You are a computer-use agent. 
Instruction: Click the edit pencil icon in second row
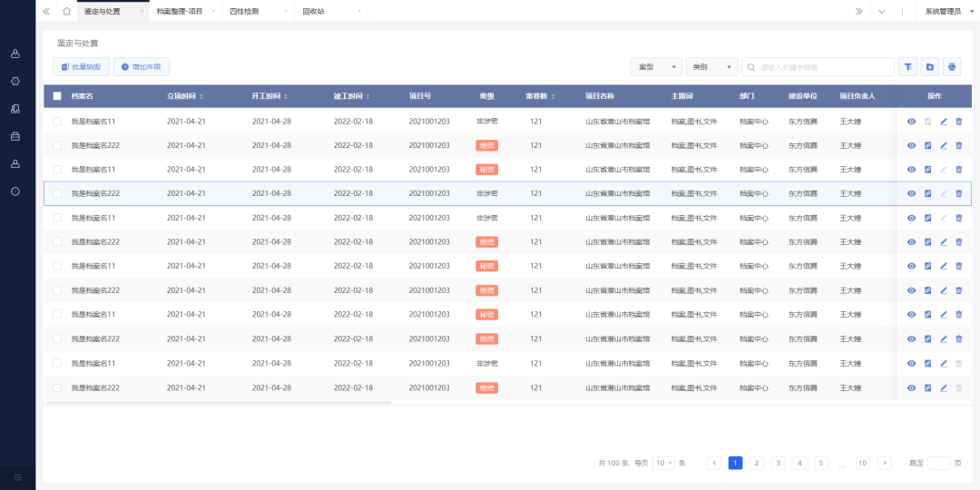tap(944, 145)
